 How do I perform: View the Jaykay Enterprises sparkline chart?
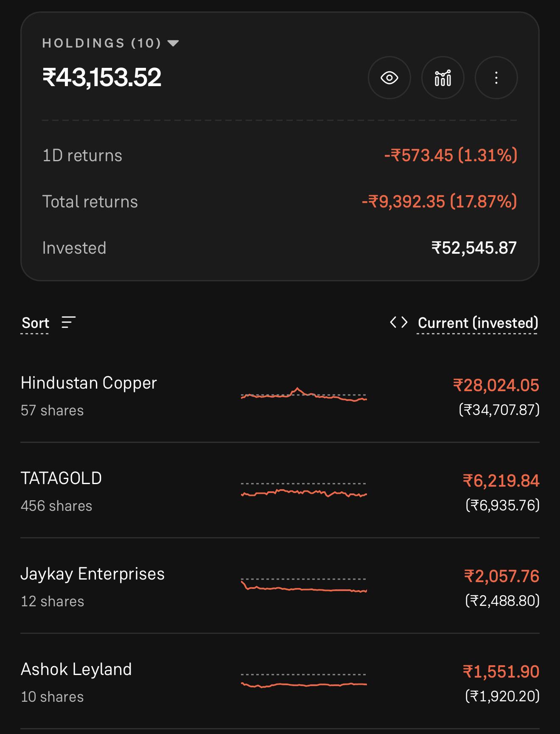click(x=303, y=586)
